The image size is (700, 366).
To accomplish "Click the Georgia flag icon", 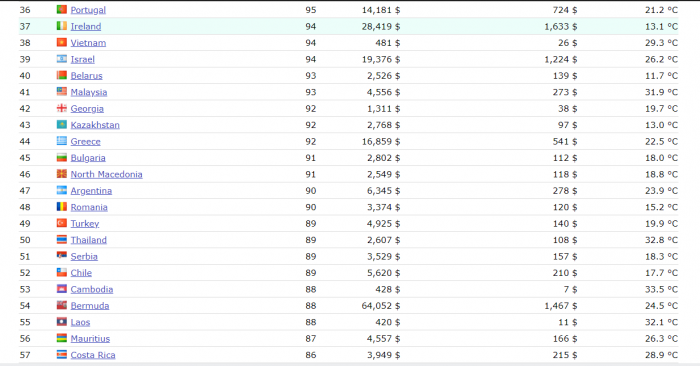I will point(62,108).
